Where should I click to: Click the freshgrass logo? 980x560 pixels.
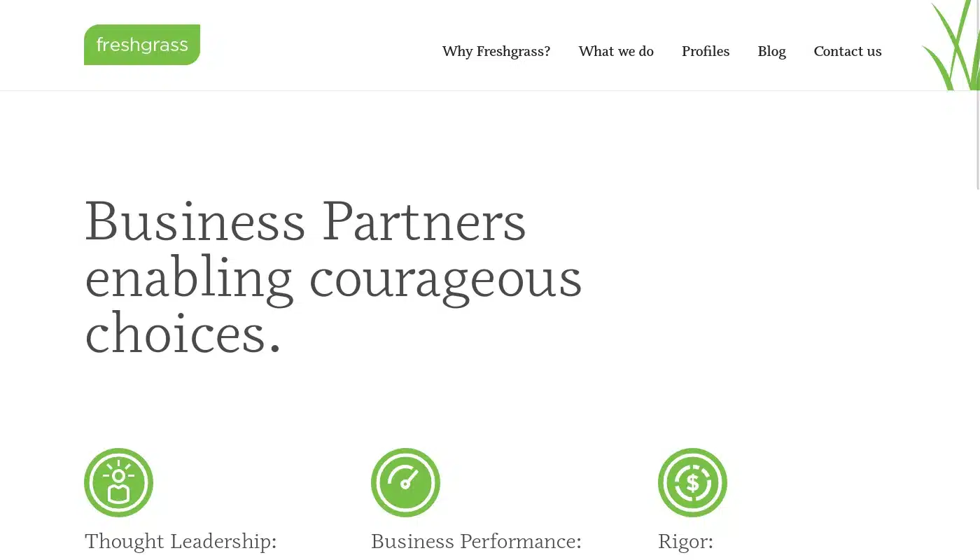pos(142,45)
